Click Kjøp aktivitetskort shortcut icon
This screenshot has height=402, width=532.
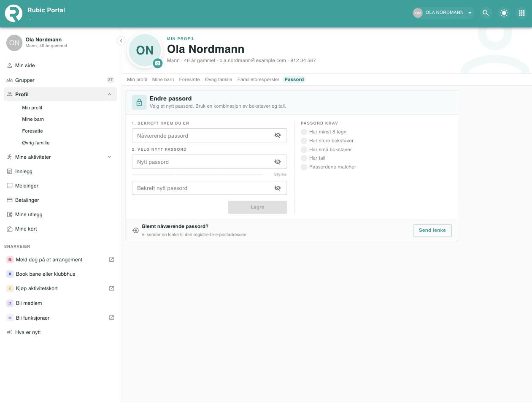[10, 288]
